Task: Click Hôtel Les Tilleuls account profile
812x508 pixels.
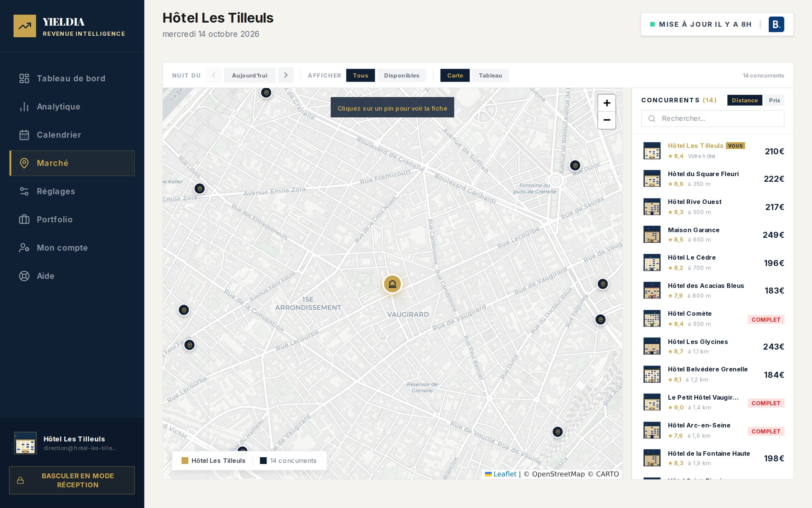Action: point(72,443)
